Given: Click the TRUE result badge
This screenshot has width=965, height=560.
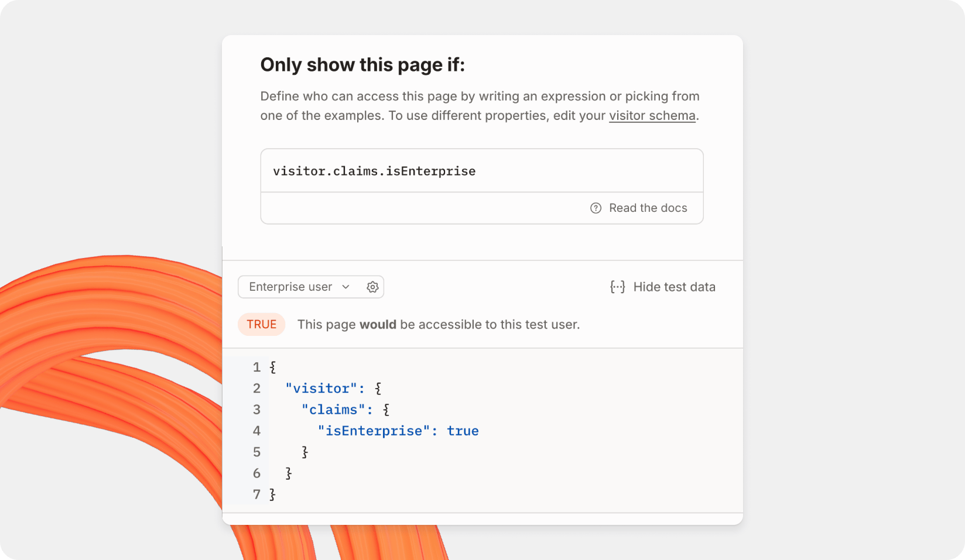Looking at the screenshot, I should click(x=261, y=324).
